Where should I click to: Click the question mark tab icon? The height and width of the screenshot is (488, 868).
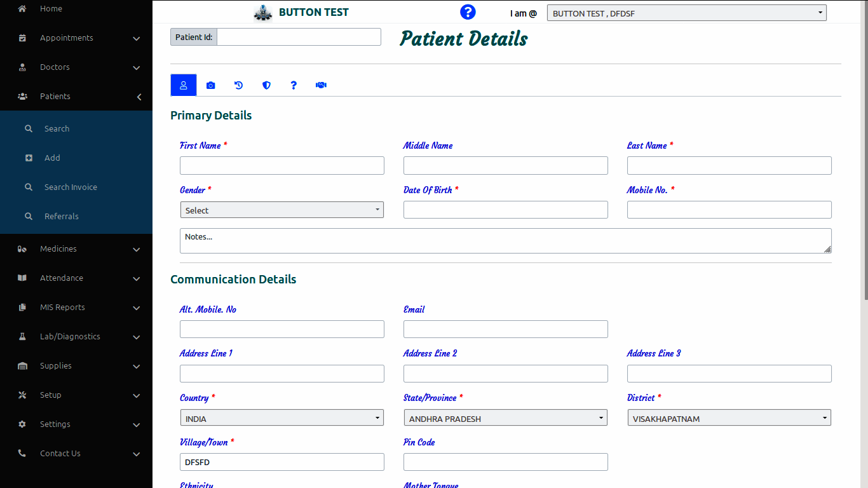coord(294,85)
